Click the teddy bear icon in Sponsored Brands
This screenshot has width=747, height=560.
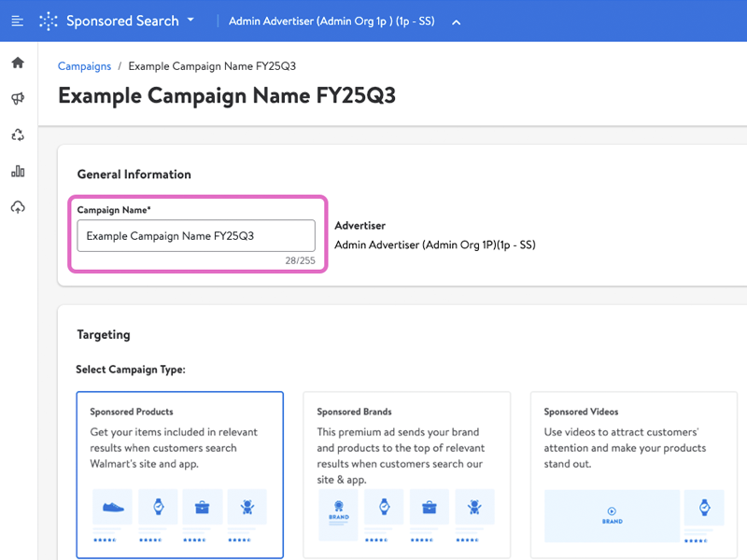click(474, 507)
